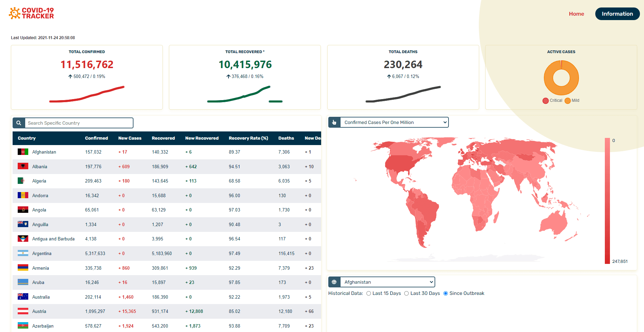Go to the Home page
644x332 pixels.
click(576, 14)
